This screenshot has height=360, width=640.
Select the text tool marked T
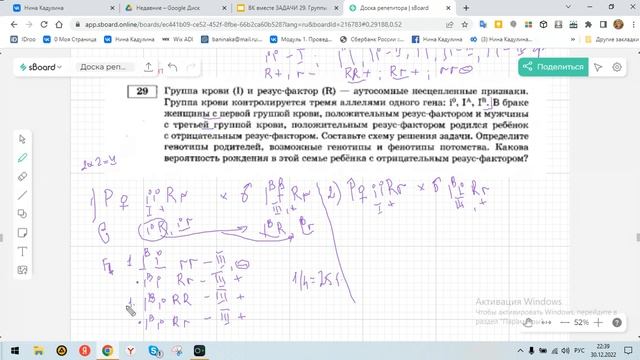pyautogui.click(x=22, y=251)
